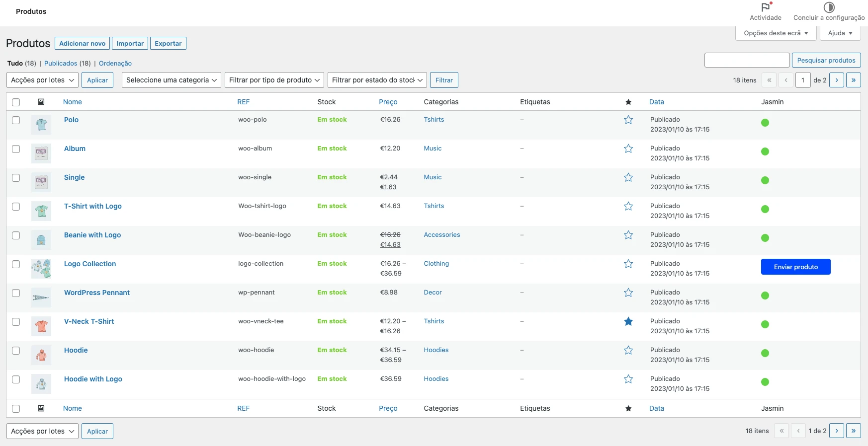Click green Jasmin status dot for Polo
Screen dimensions: 868x446
765,123
